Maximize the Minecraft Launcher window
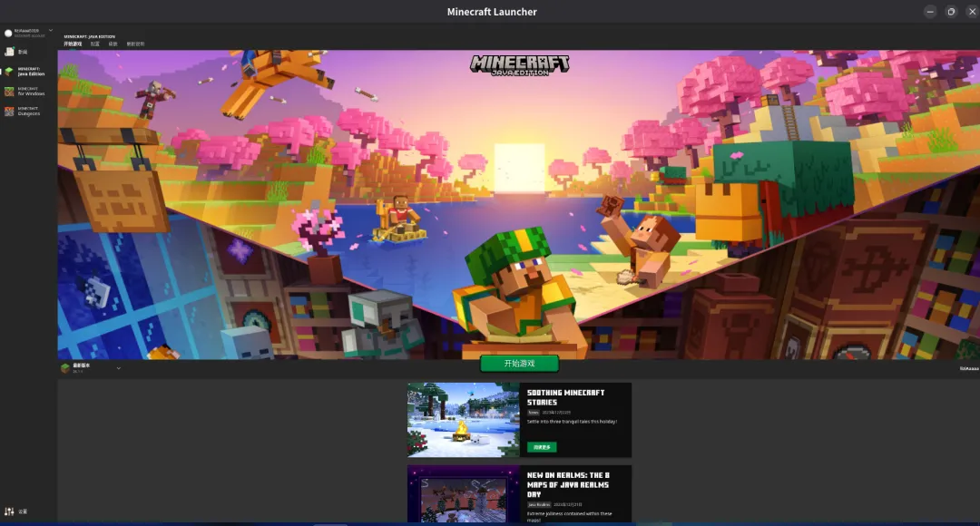The image size is (980, 526). (951, 11)
